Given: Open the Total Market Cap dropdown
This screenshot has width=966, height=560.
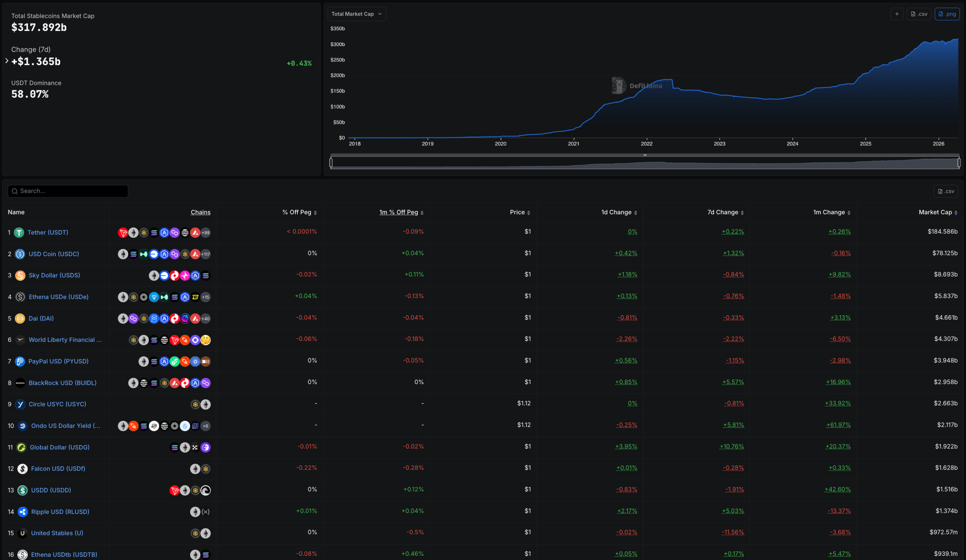Looking at the screenshot, I should point(356,14).
